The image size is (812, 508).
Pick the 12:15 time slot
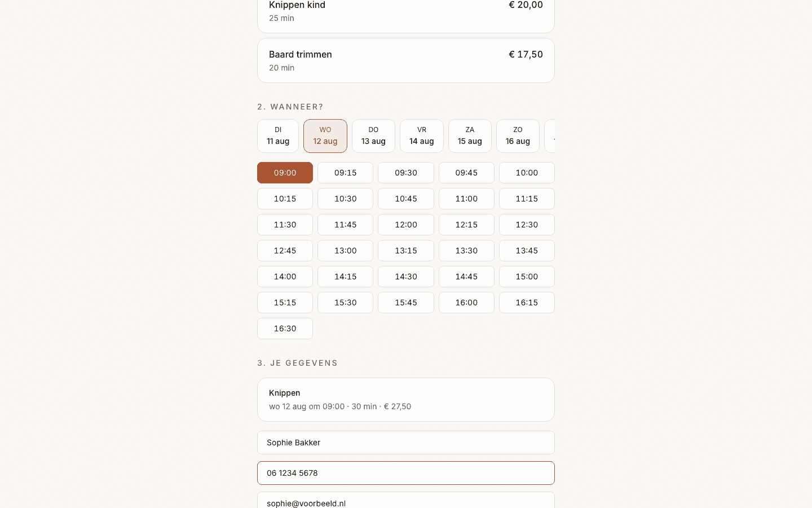(466, 225)
